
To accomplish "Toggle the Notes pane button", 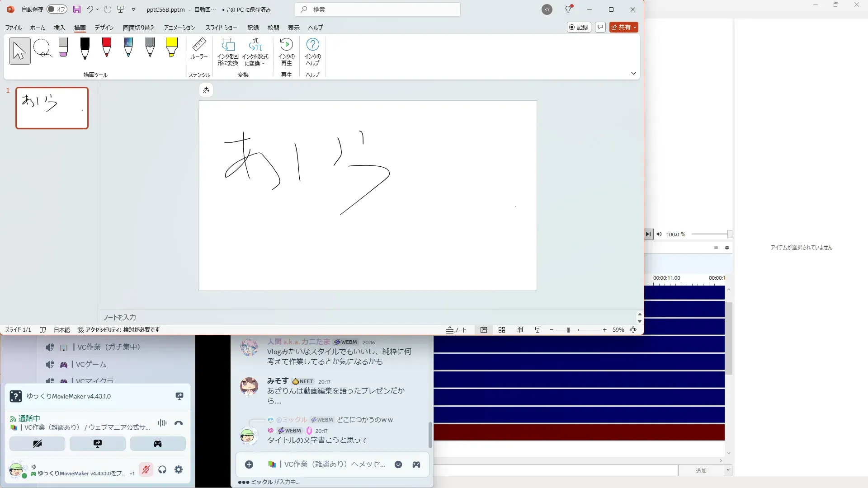I will tap(457, 330).
